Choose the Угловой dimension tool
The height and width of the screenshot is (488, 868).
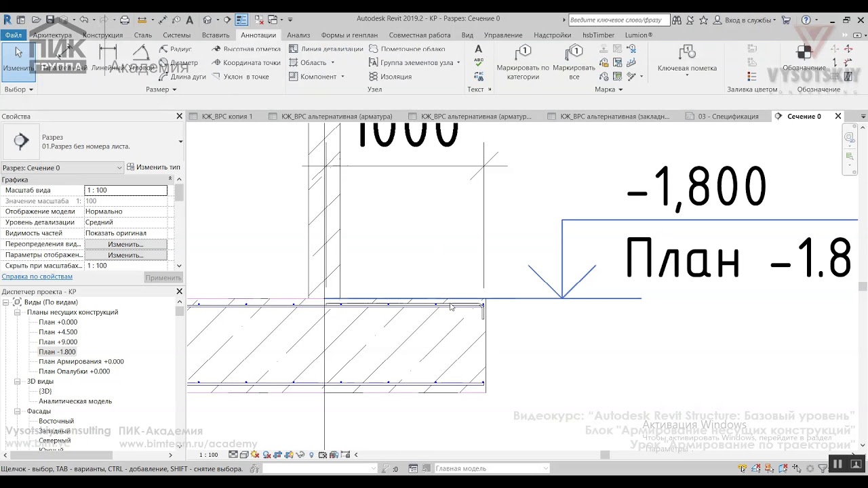[x=141, y=60]
